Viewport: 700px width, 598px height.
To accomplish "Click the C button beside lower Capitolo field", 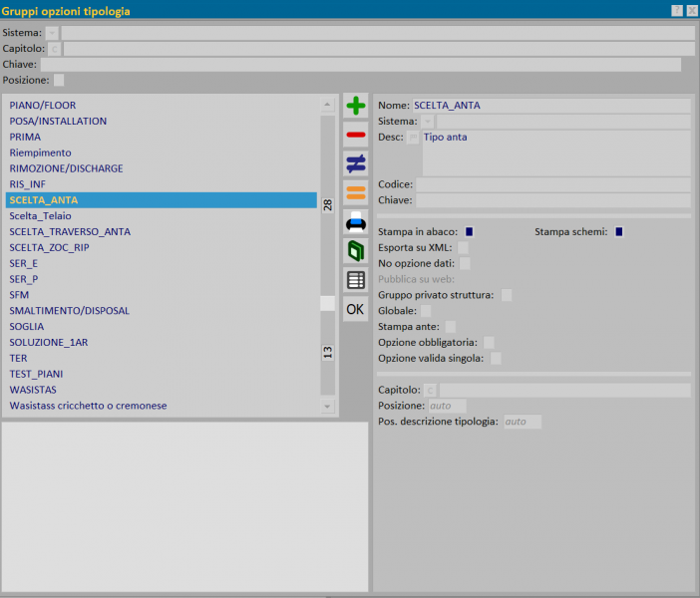I will pos(430,390).
